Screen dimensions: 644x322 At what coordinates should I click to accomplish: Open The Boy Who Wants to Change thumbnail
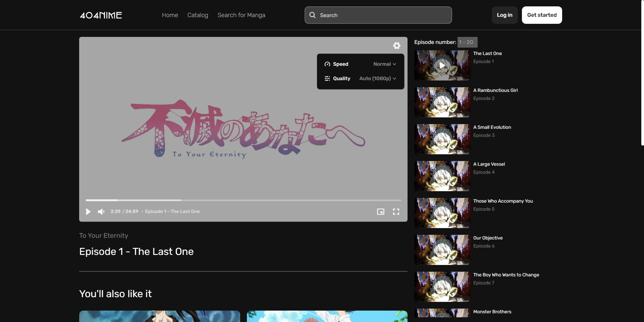point(442,287)
